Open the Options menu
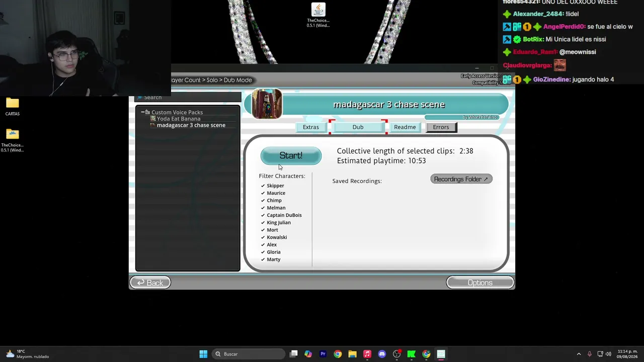 (480, 283)
